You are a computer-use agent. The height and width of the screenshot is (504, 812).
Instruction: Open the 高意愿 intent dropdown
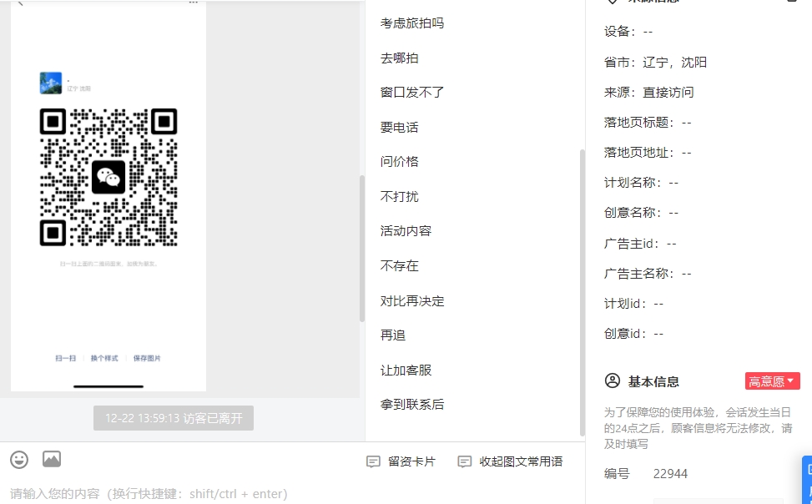click(x=772, y=381)
